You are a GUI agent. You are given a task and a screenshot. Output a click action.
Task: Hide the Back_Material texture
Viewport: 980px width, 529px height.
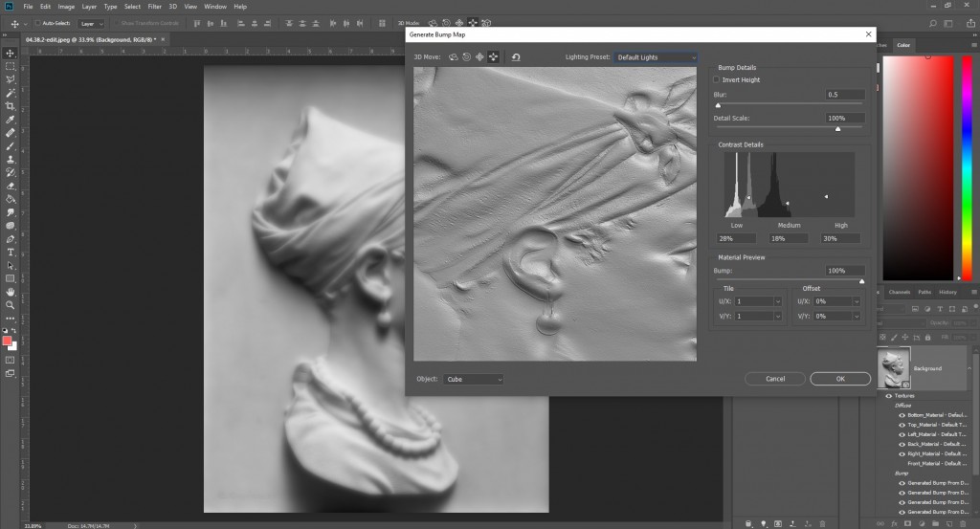tap(902, 444)
